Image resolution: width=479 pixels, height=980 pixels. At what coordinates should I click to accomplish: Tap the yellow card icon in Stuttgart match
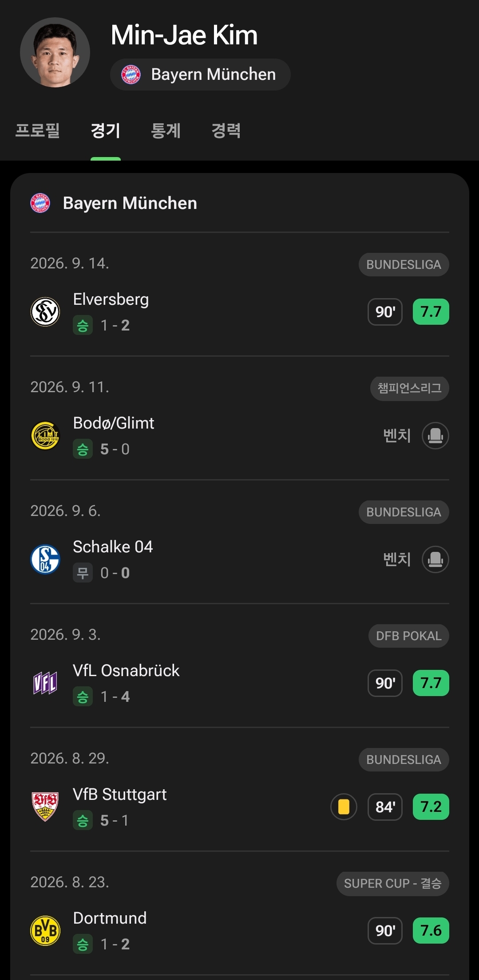coord(344,807)
